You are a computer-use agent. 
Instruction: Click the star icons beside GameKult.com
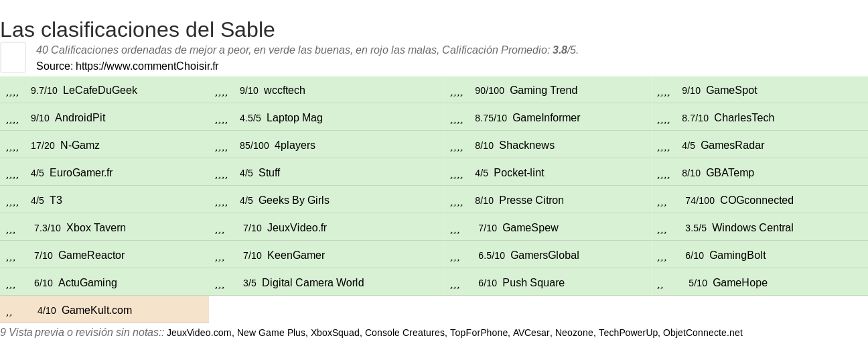pos(9,312)
